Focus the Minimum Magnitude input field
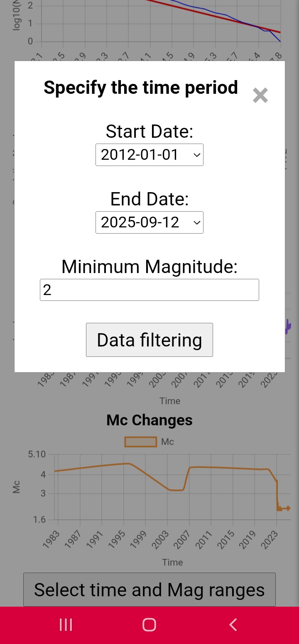This screenshot has height=644, width=299. (x=149, y=290)
